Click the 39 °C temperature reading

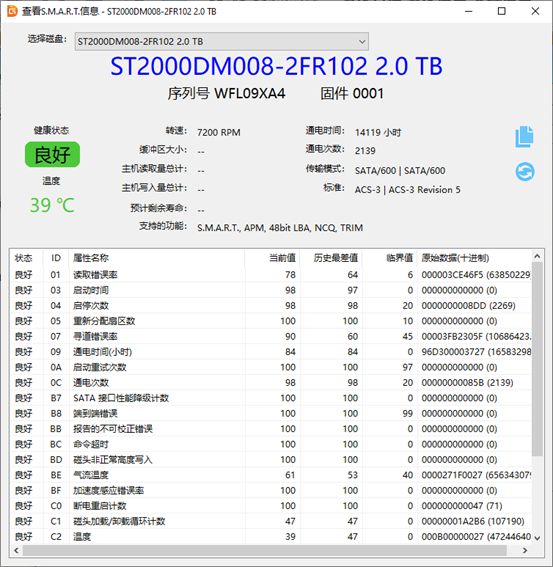pyautogui.click(x=52, y=205)
